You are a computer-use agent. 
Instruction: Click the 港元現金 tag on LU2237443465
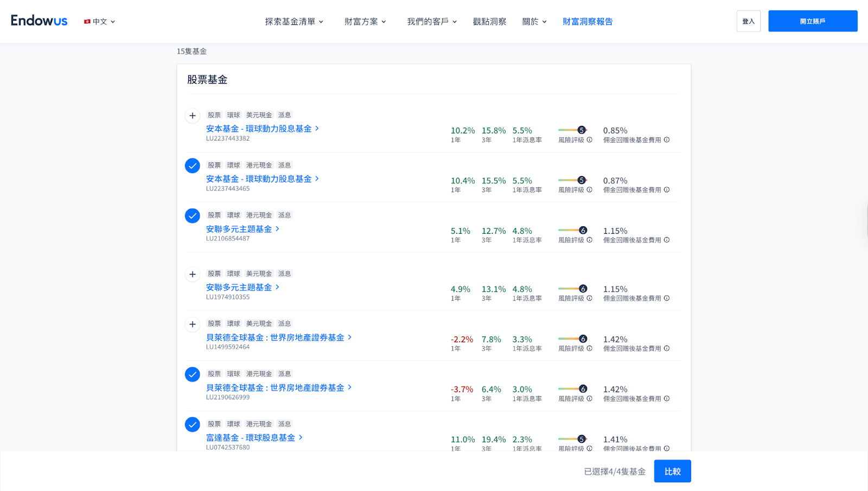point(259,165)
